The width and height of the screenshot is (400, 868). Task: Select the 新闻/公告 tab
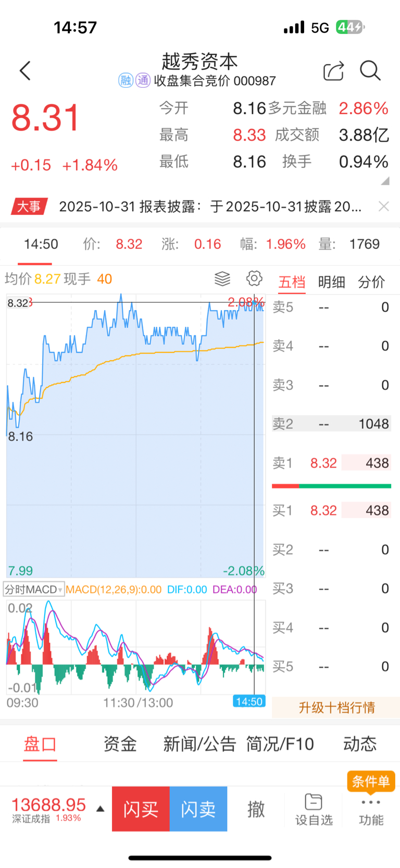click(199, 744)
